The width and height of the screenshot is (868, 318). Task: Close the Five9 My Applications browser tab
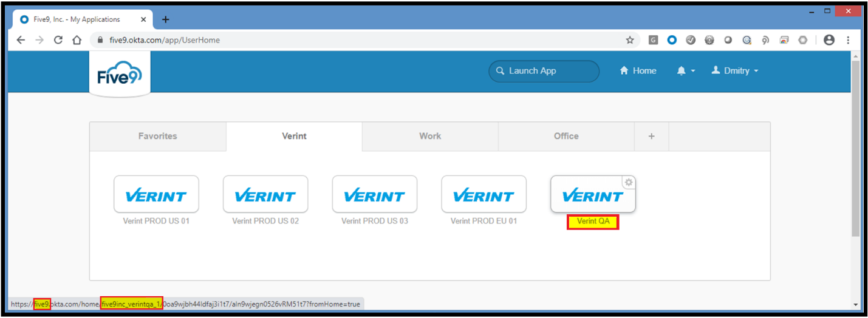[x=143, y=19]
